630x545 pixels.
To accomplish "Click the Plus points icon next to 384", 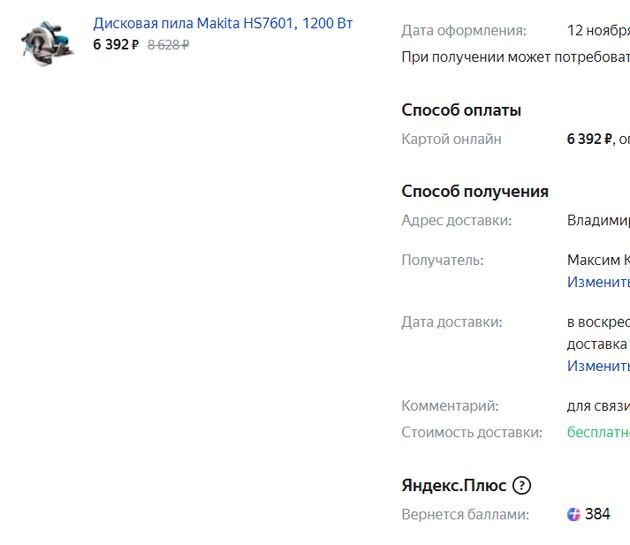I will pos(574,514).
